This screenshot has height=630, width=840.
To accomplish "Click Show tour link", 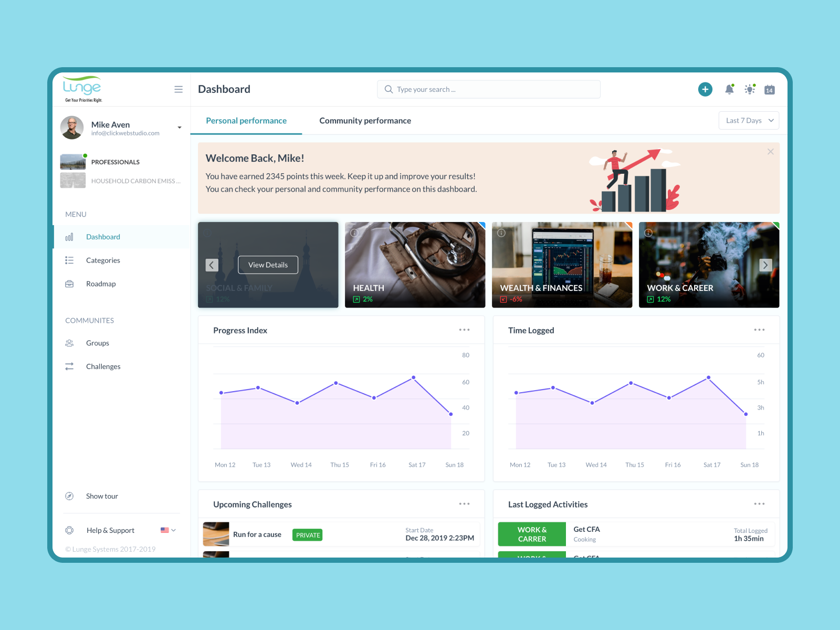I will [102, 496].
